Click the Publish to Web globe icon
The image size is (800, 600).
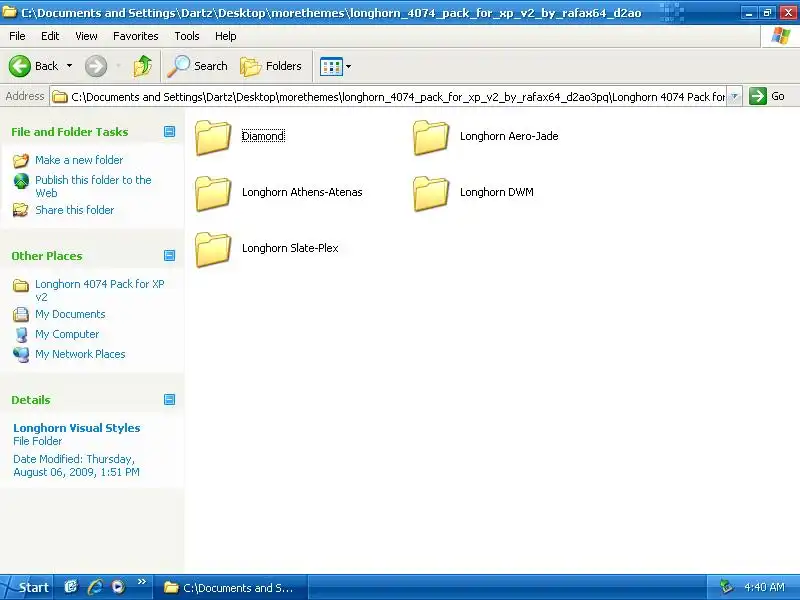[x=21, y=181]
